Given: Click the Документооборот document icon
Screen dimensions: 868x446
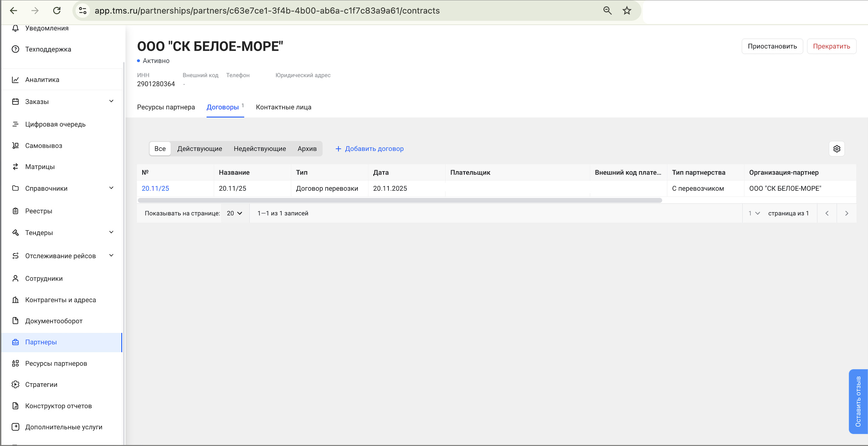Looking at the screenshot, I should click(x=15, y=321).
